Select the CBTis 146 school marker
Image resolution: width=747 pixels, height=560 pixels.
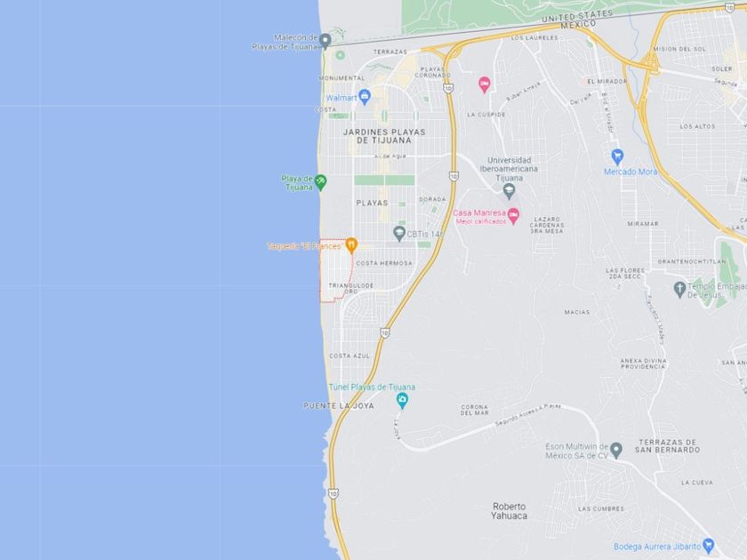(399, 233)
